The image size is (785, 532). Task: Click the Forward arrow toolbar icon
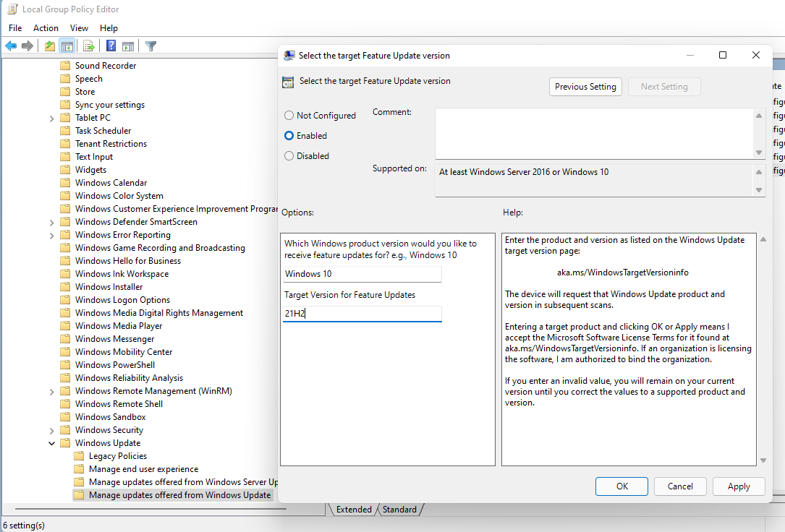click(27, 46)
